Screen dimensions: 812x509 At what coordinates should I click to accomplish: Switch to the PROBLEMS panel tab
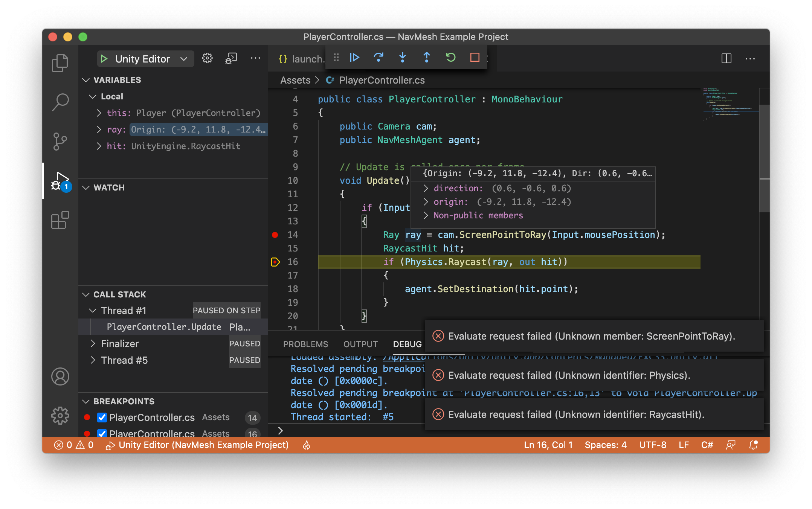click(305, 344)
